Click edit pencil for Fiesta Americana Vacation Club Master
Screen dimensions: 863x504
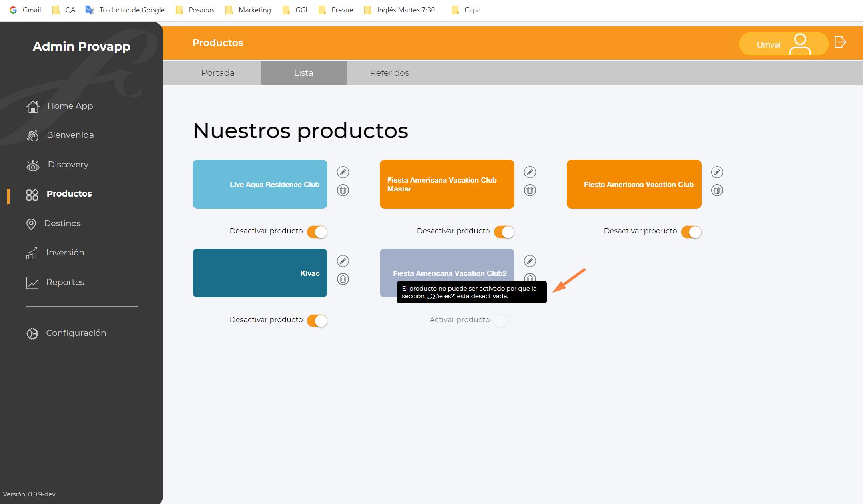(x=530, y=172)
